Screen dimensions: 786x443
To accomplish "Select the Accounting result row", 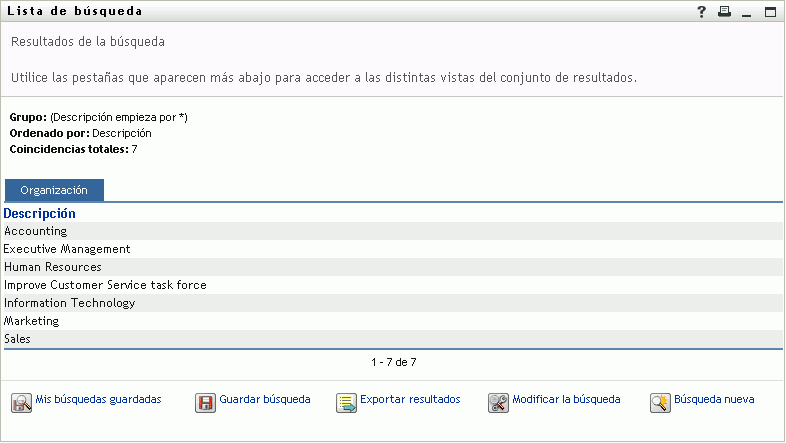I will click(x=36, y=231).
